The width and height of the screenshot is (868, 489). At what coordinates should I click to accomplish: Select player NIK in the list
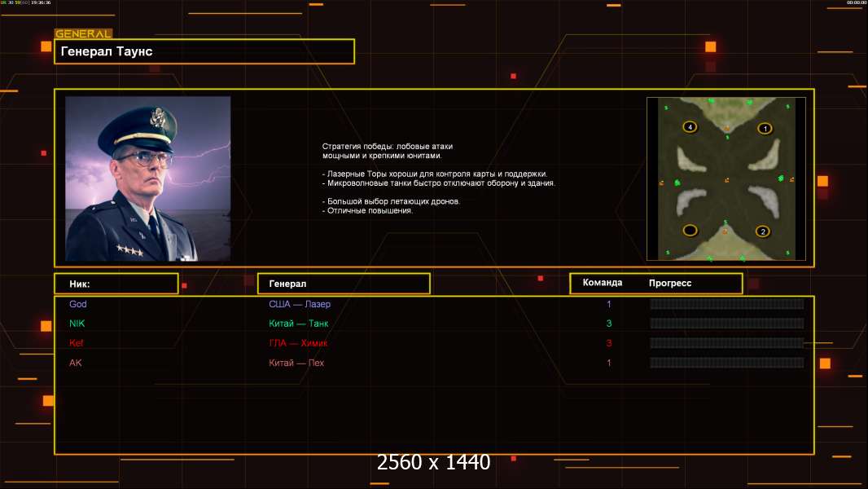[x=77, y=324]
